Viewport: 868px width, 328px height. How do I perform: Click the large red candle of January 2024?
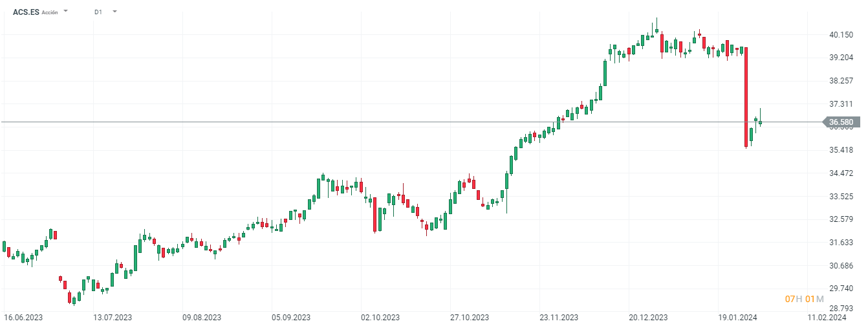[746, 97]
